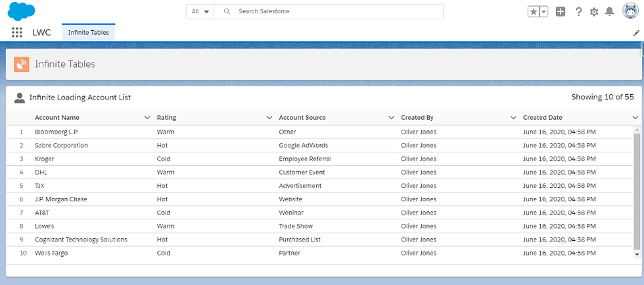Open the Help question mark icon
The image size is (644, 285).
coord(578,12)
